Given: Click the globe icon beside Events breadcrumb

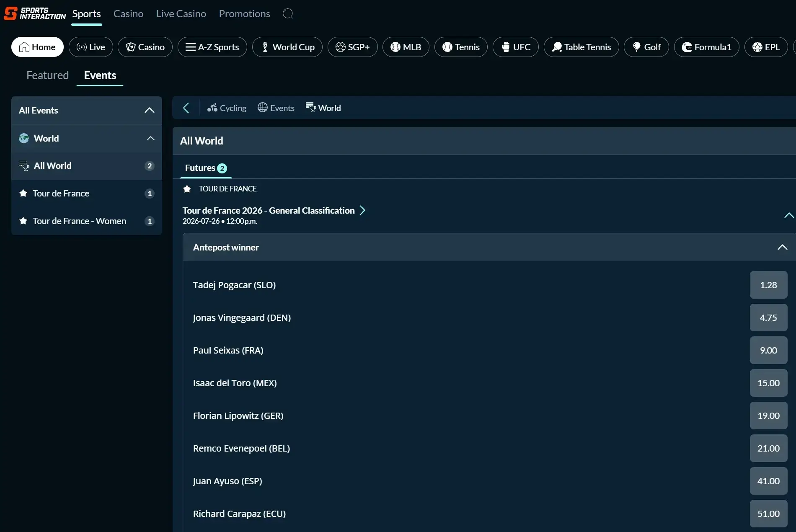Looking at the screenshot, I should pos(263,108).
